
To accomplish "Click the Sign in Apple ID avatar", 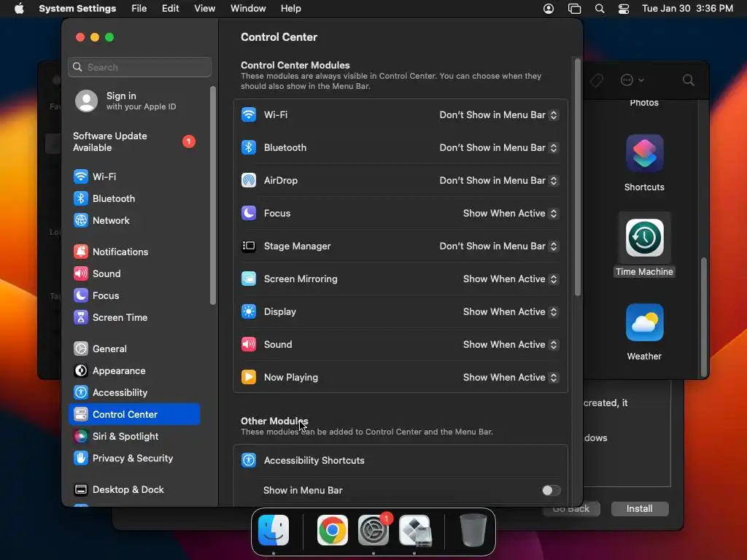I will [x=87, y=101].
